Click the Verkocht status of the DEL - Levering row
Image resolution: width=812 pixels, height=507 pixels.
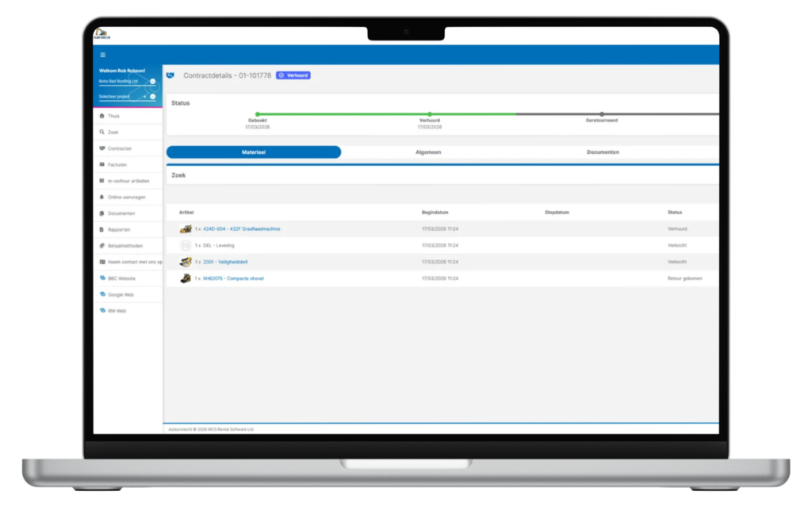click(677, 245)
